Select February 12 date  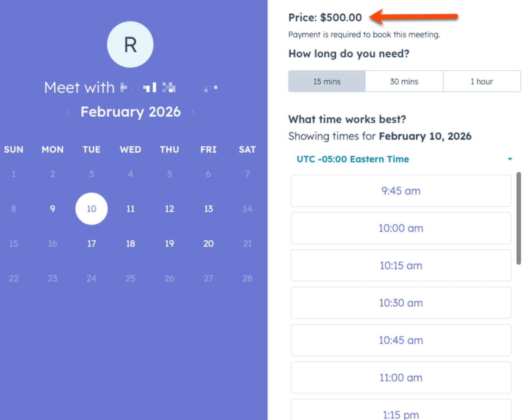point(169,209)
